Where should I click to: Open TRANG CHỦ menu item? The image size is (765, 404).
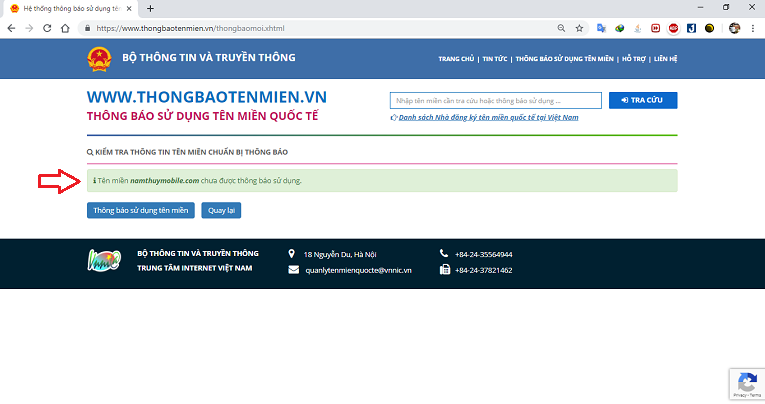point(456,59)
